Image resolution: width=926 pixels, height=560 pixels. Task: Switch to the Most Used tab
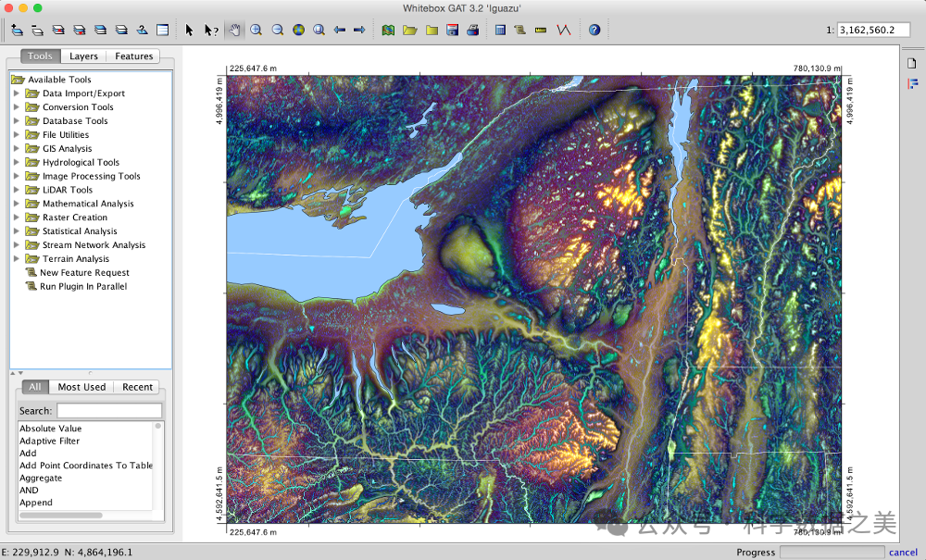coord(81,387)
